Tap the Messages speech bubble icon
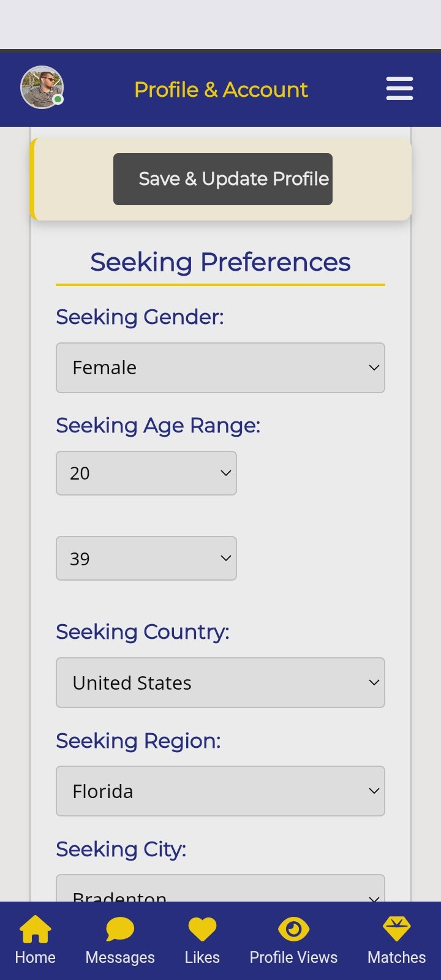 point(120,929)
